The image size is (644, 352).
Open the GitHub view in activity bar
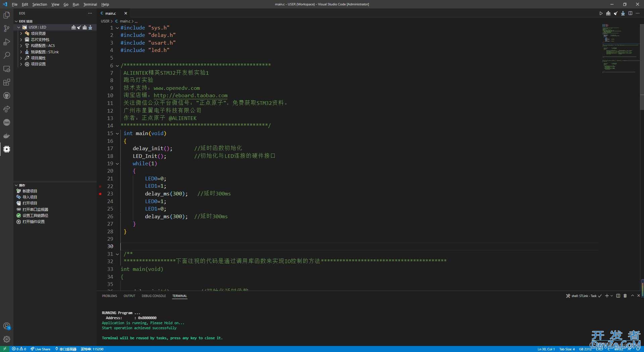pos(7,96)
